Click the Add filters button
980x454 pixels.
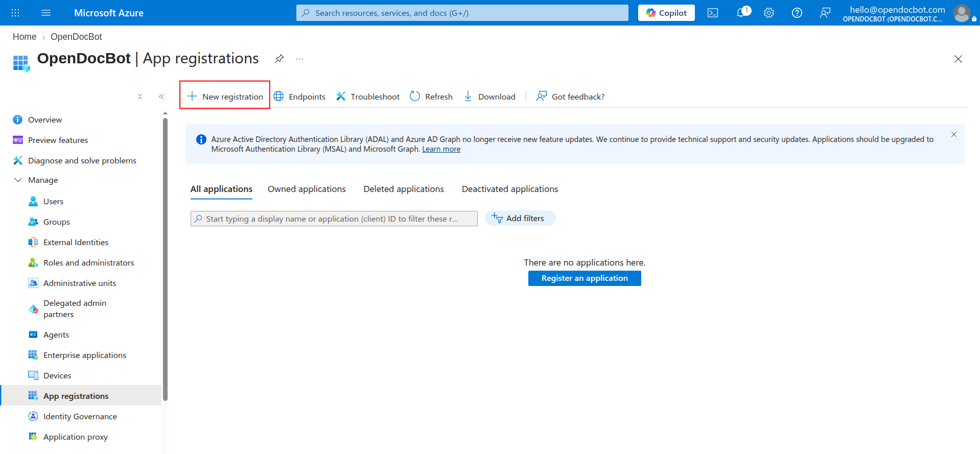coord(520,218)
